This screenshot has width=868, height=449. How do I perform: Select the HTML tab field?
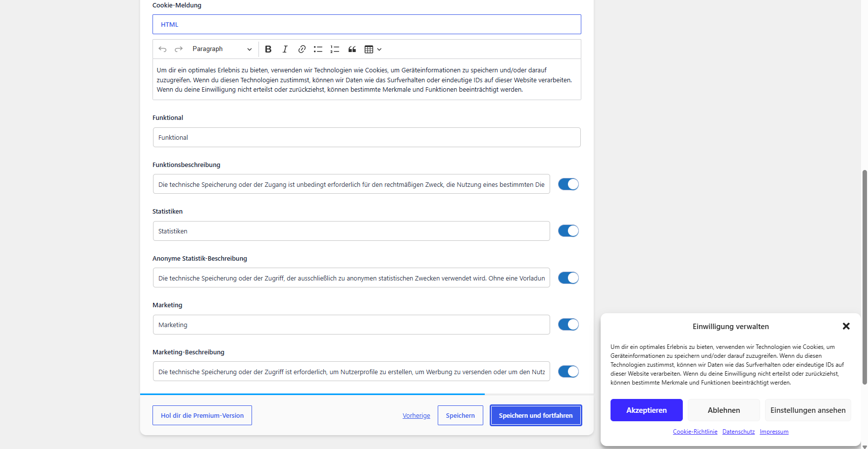point(367,24)
